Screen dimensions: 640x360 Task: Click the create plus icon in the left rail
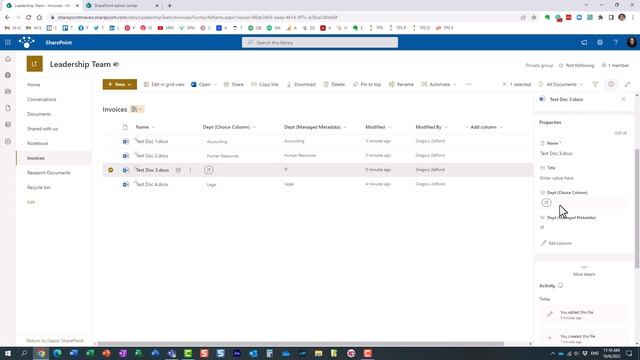(x=8, y=142)
